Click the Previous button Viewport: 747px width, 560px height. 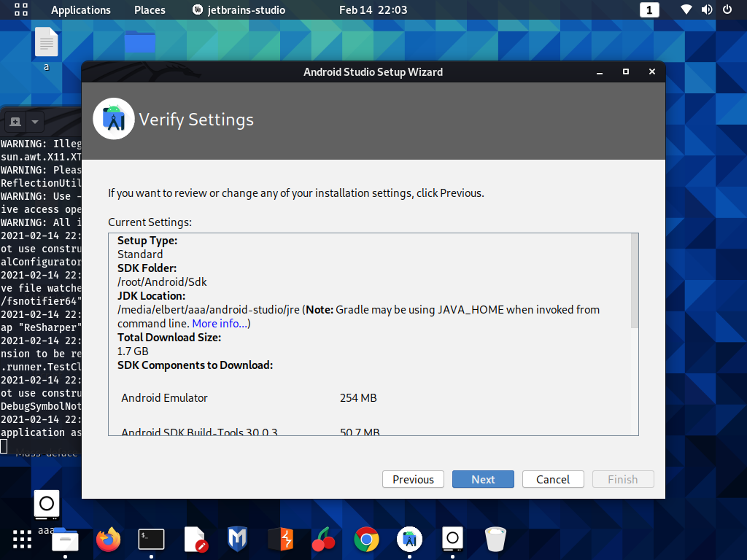pos(413,479)
